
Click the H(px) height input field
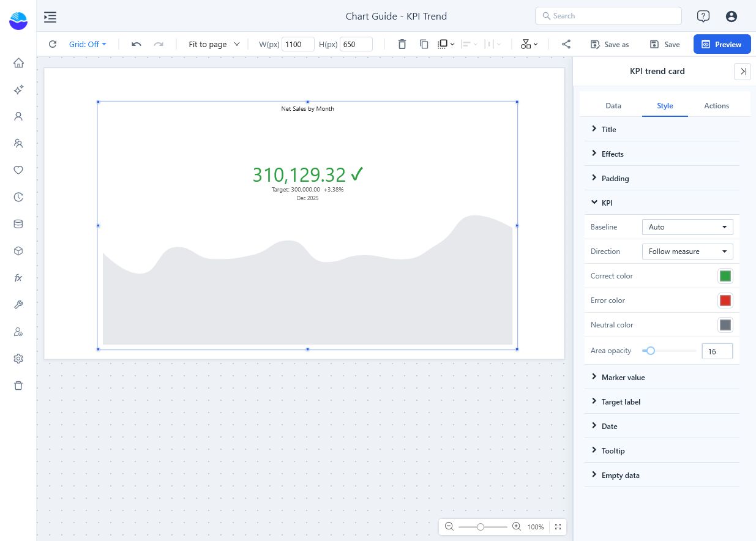point(356,44)
